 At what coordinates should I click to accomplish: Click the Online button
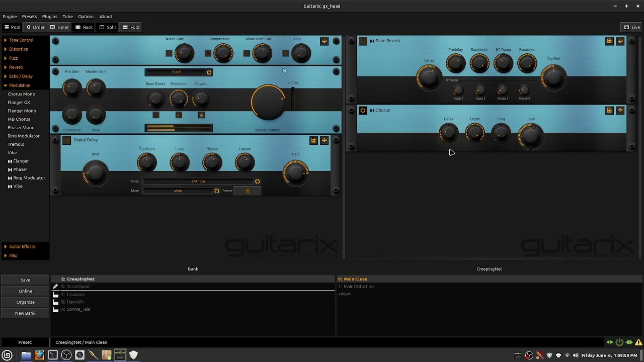25,291
